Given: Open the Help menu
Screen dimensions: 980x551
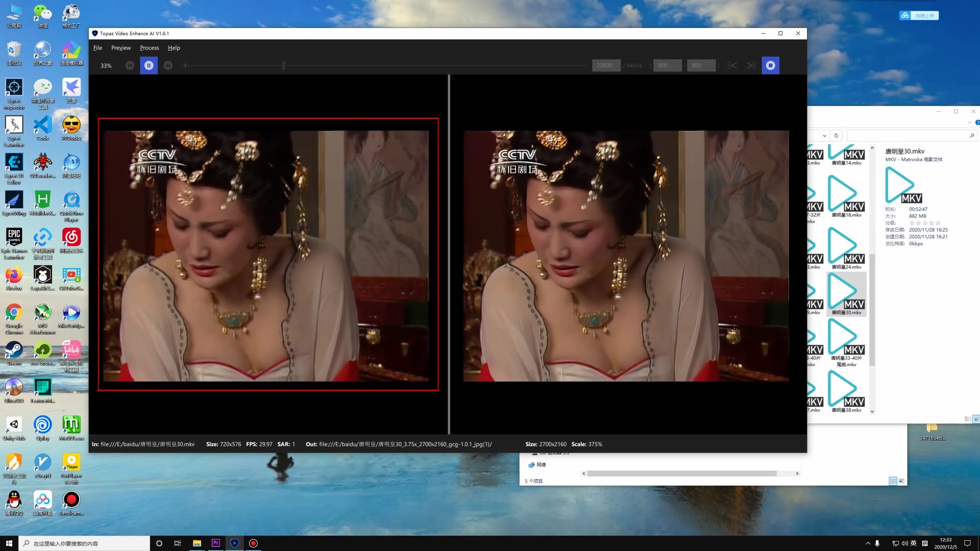Looking at the screenshot, I should pos(174,48).
